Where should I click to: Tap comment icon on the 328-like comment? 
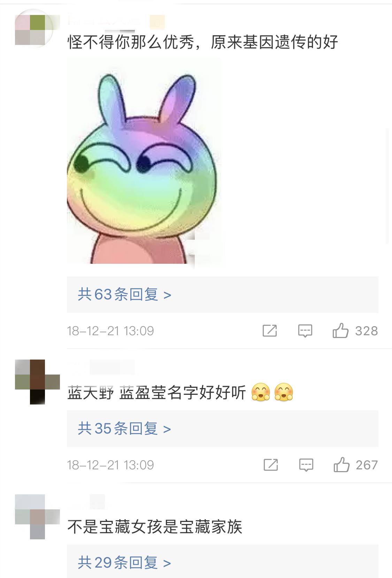pyautogui.click(x=305, y=331)
